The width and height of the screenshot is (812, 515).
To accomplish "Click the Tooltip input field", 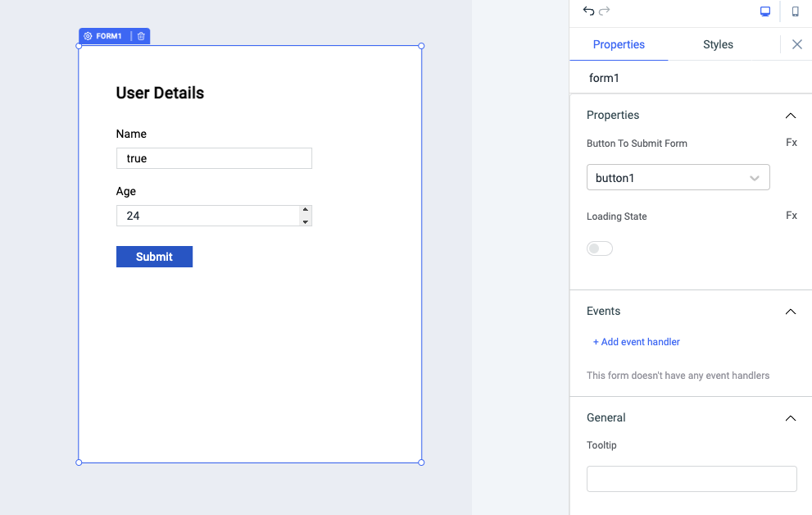I will pyautogui.click(x=692, y=479).
